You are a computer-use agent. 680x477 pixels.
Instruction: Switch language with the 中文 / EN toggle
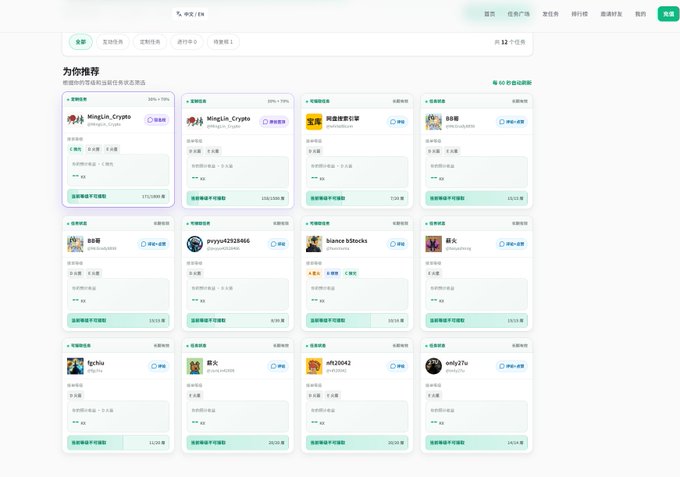[190, 14]
